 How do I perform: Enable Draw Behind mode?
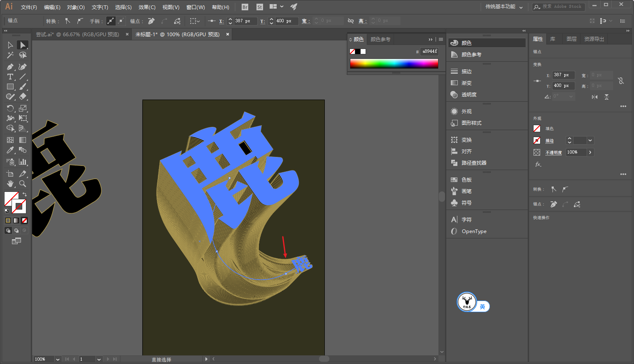[16, 231]
